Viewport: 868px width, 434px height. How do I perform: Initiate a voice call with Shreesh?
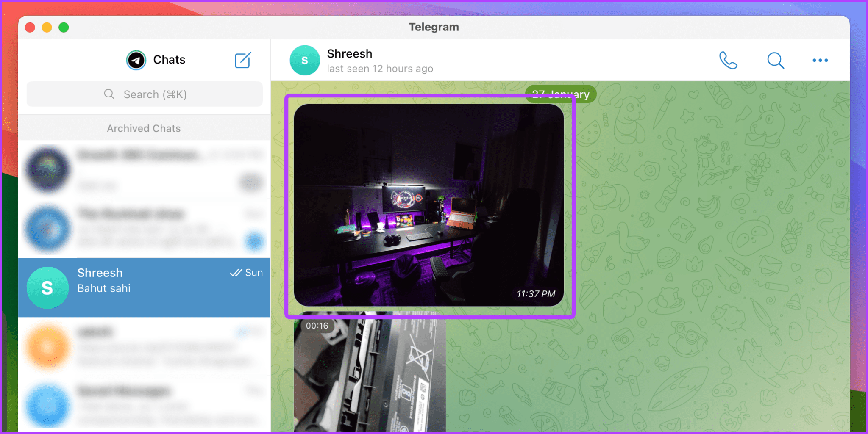click(728, 60)
